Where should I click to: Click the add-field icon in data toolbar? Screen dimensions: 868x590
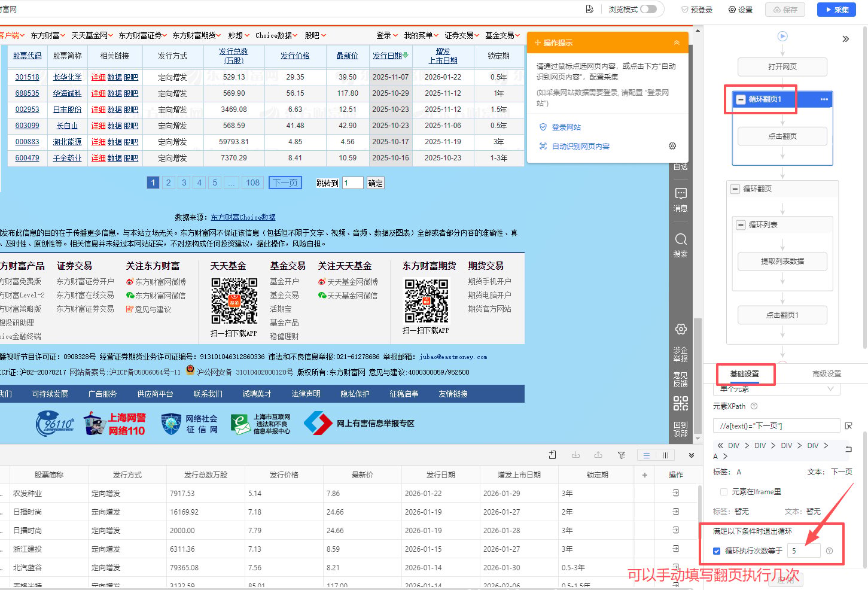[552, 455]
